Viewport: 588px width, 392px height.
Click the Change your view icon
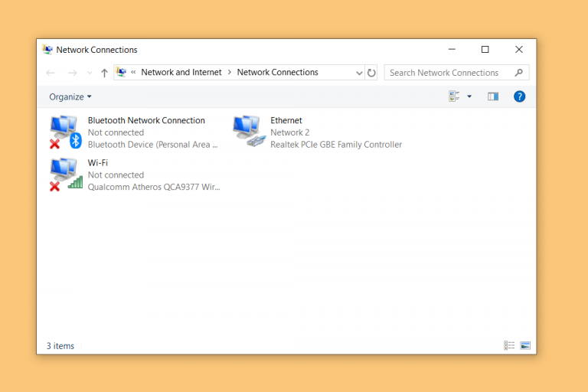(x=454, y=96)
